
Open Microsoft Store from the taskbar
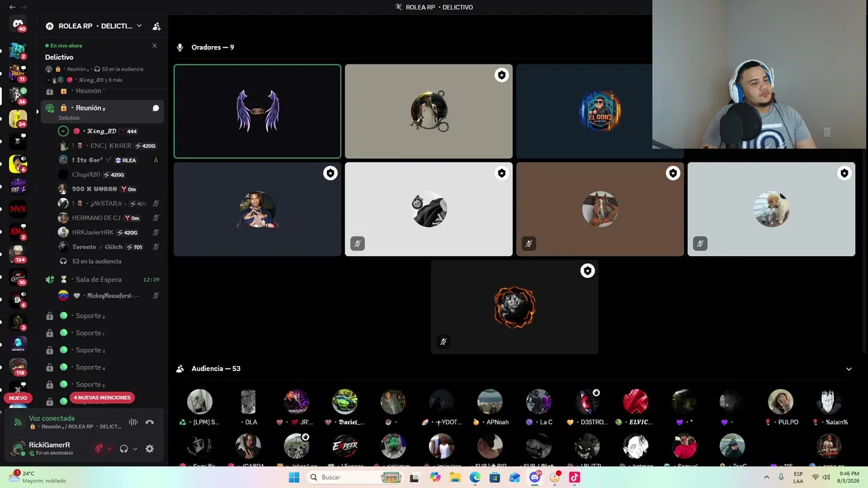click(495, 477)
